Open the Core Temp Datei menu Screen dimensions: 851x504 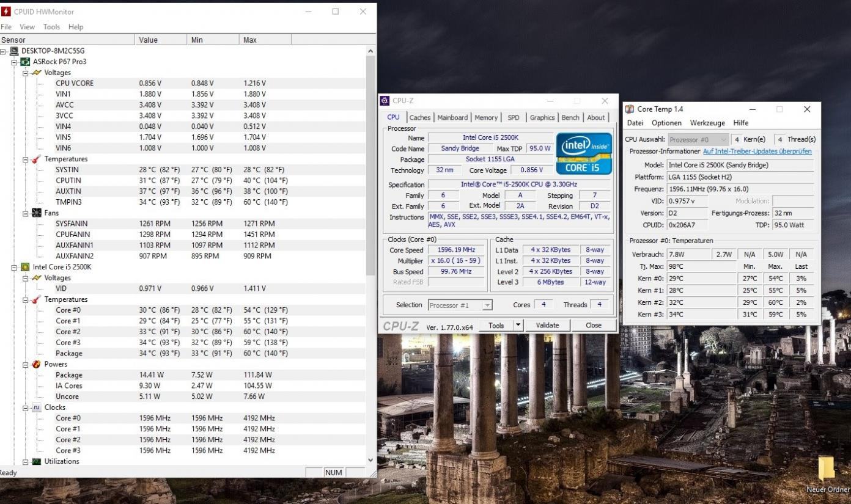click(635, 123)
